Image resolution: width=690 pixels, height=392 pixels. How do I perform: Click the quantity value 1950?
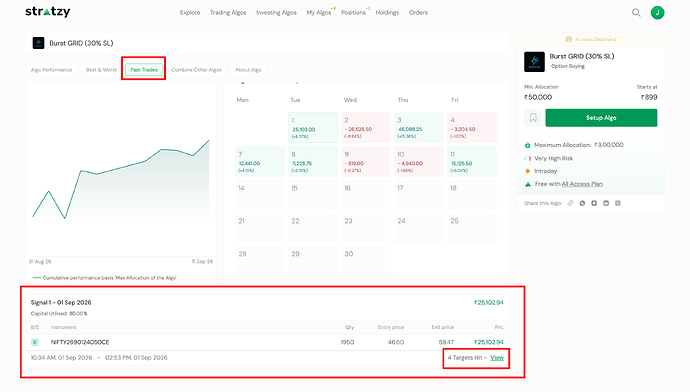click(347, 342)
